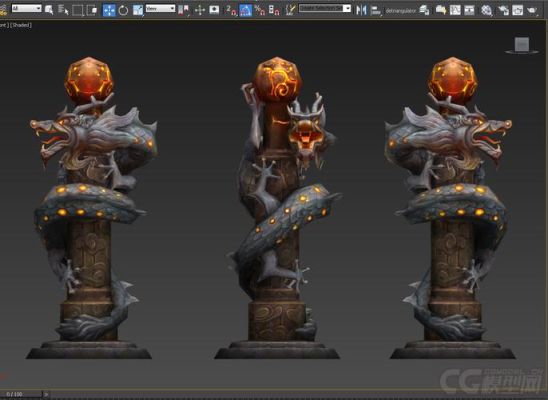Viewport: 548px width, 400px height.
Task: Open the selection filter dropdown
Action: pyautogui.click(x=27, y=8)
